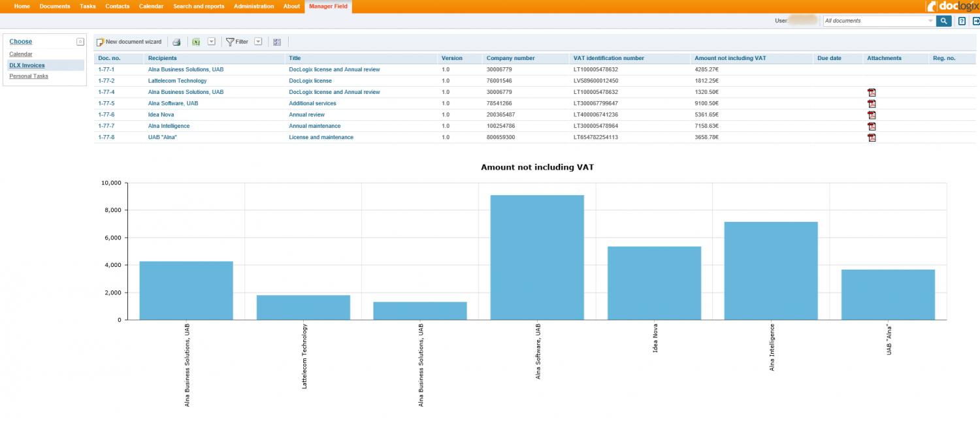Click the amount cell 9100.50€
Image resolution: width=980 pixels, height=421 pixels.
(x=707, y=103)
